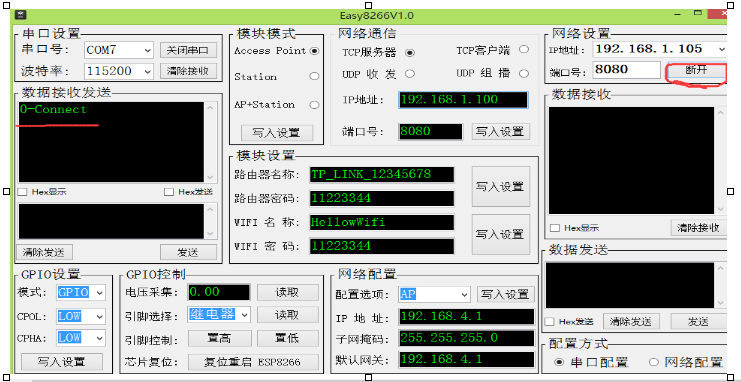Click 写入设置 beside router name fields
The height and width of the screenshot is (382, 741).
click(x=500, y=186)
